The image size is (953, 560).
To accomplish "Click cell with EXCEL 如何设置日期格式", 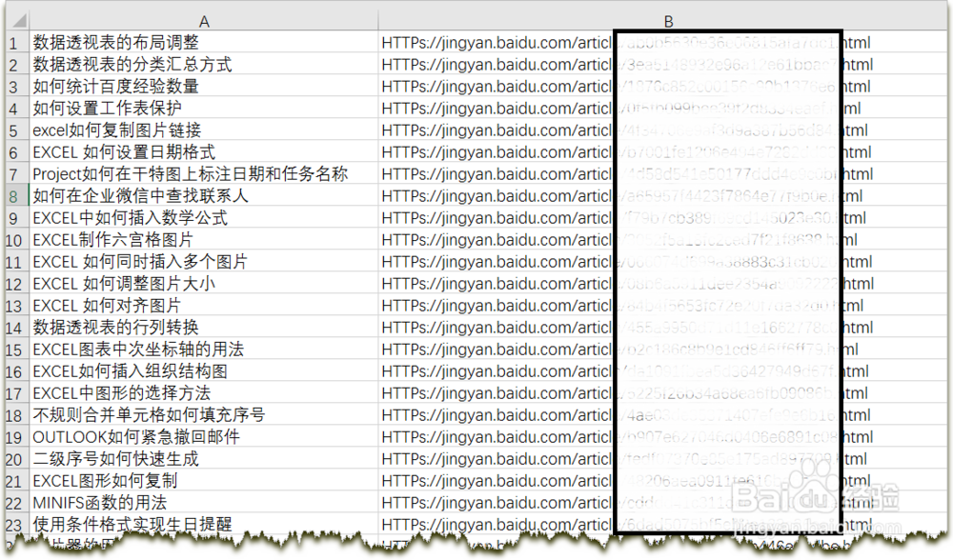I will click(x=204, y=151).
